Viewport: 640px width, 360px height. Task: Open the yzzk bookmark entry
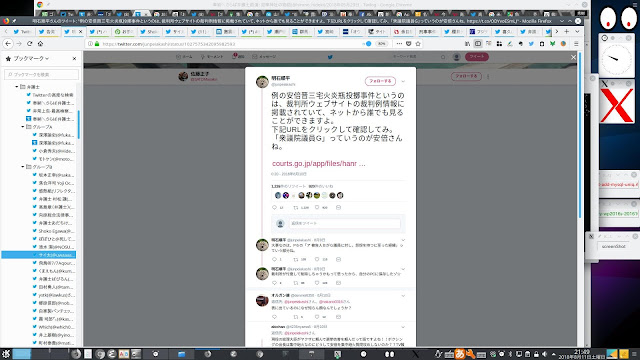(53, 295)
